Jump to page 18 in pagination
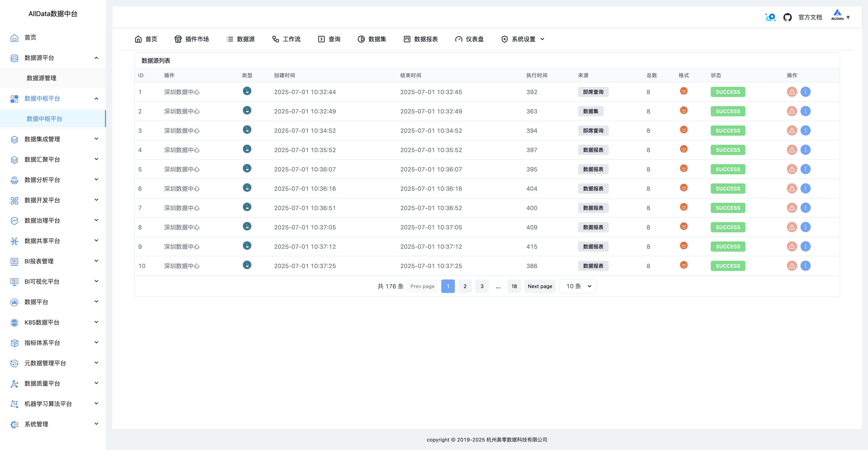Image resolution: width=868 pixels, height=450 pixels. pos(514,286)
